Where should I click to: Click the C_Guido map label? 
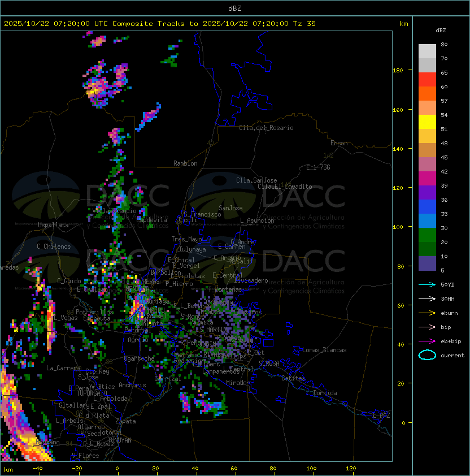click(x=69, y=281)
